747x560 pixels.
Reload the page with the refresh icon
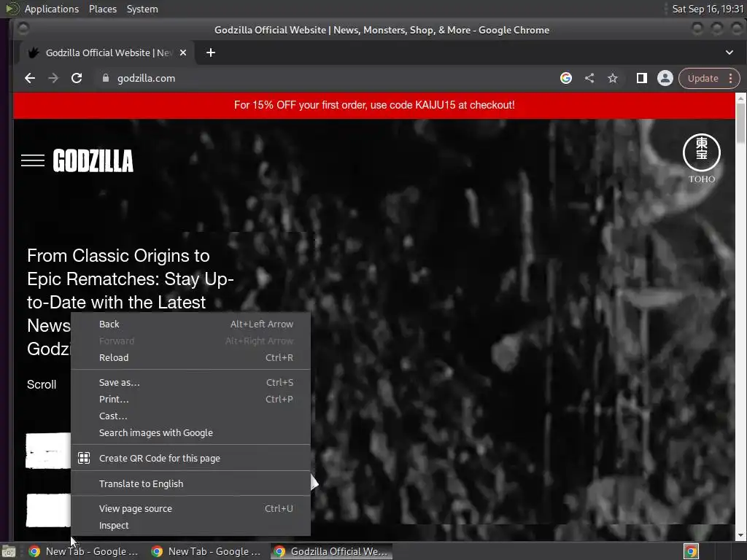tap(76, 78)
